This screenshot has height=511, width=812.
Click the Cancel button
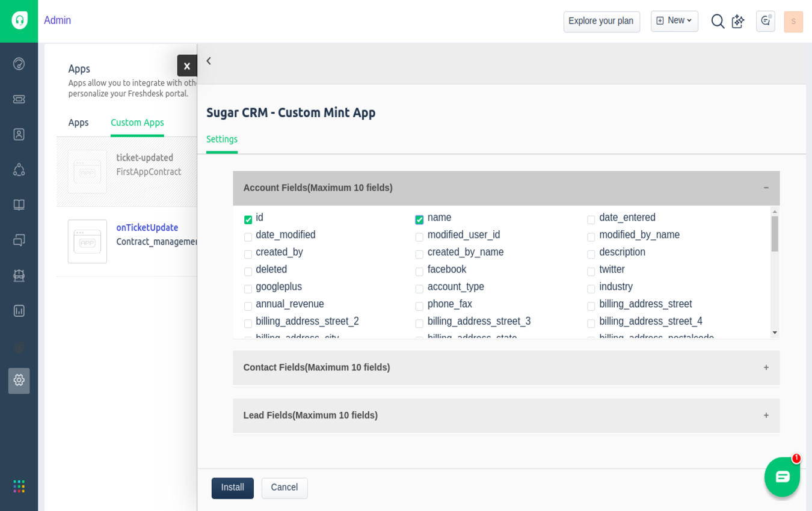pos(285,488)
